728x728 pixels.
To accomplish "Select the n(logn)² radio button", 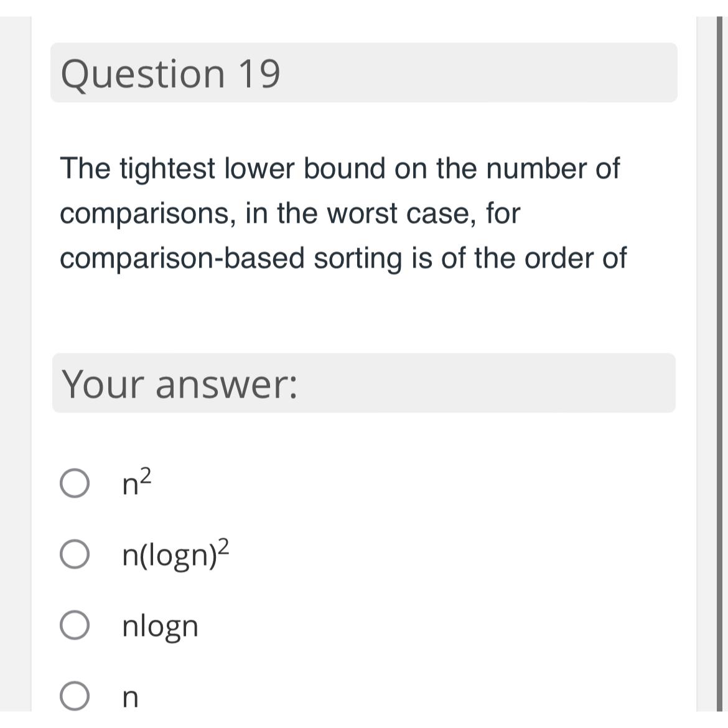I will tap(74, 554).
